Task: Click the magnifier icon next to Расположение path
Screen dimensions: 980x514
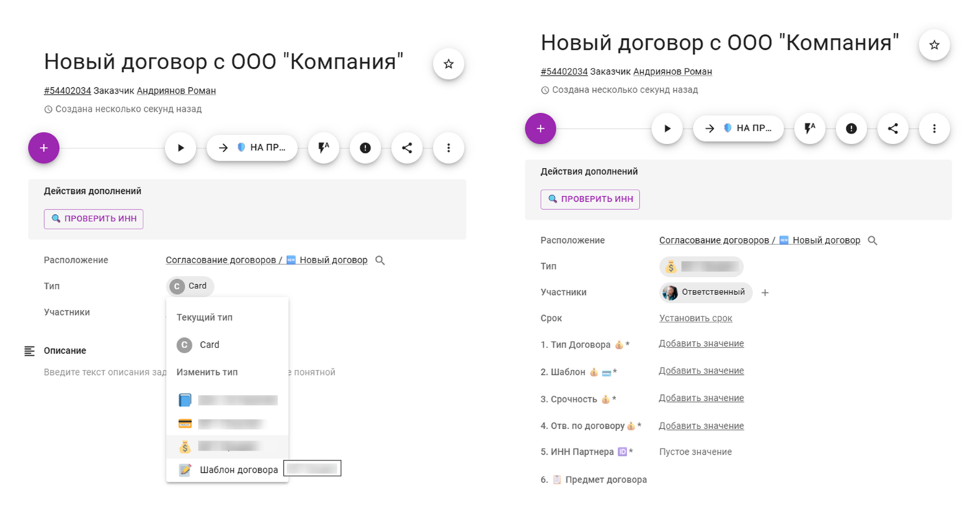Action: pos(380,260)
